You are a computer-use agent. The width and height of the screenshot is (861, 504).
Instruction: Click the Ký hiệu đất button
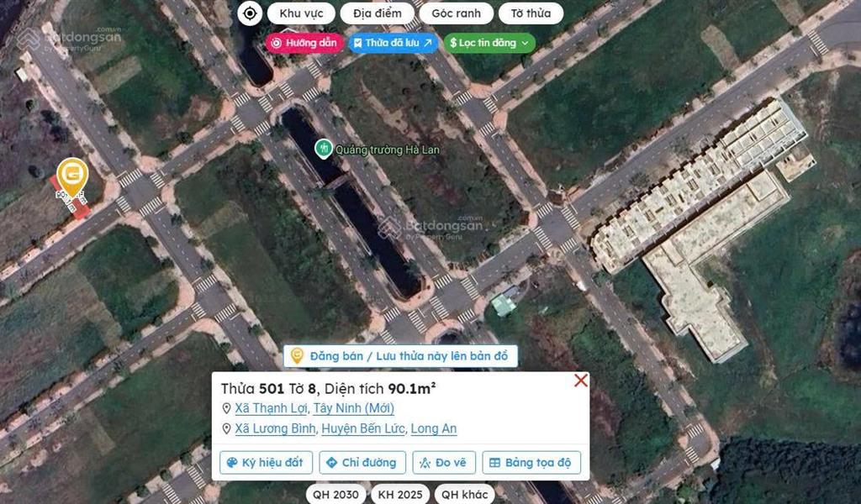pos(267,463)
